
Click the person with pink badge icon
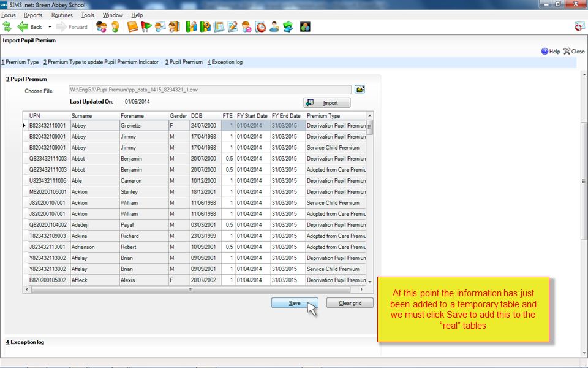[246, 27]
